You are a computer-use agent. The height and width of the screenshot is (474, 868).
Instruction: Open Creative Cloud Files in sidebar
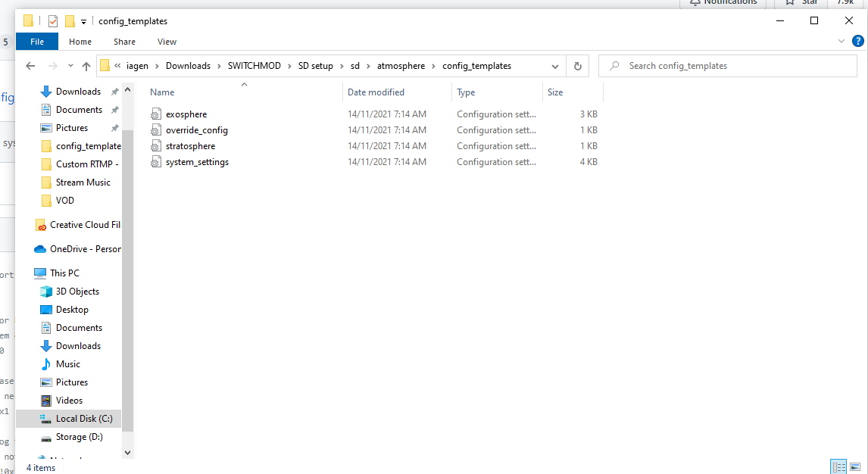click(85, 225)
